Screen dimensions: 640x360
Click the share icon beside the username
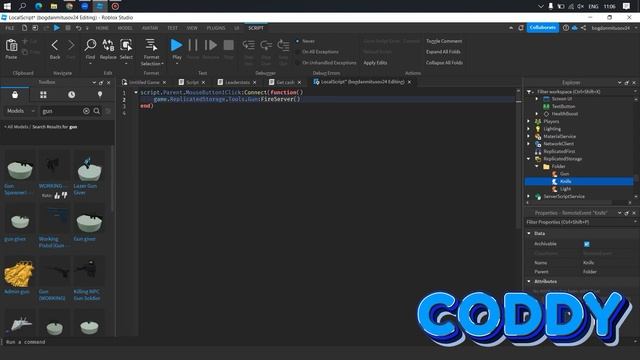click(x=583, y=28)
